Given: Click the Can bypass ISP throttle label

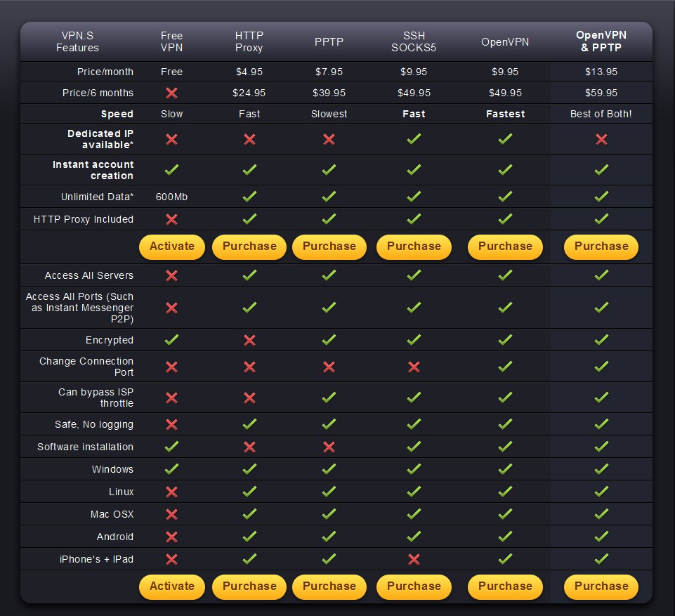Looking at the screenshot, I should point(96,398).
